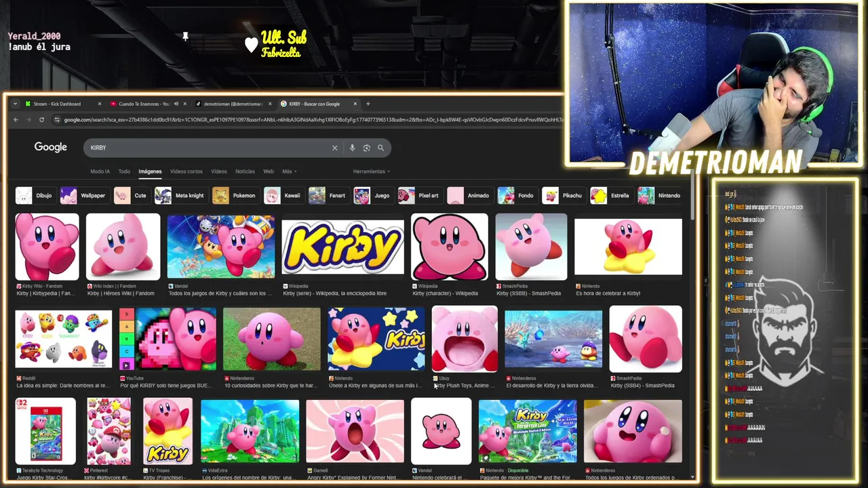The image size is (868, 488).
Task: Open site information icon in address bar
Action: pos(57,120)
